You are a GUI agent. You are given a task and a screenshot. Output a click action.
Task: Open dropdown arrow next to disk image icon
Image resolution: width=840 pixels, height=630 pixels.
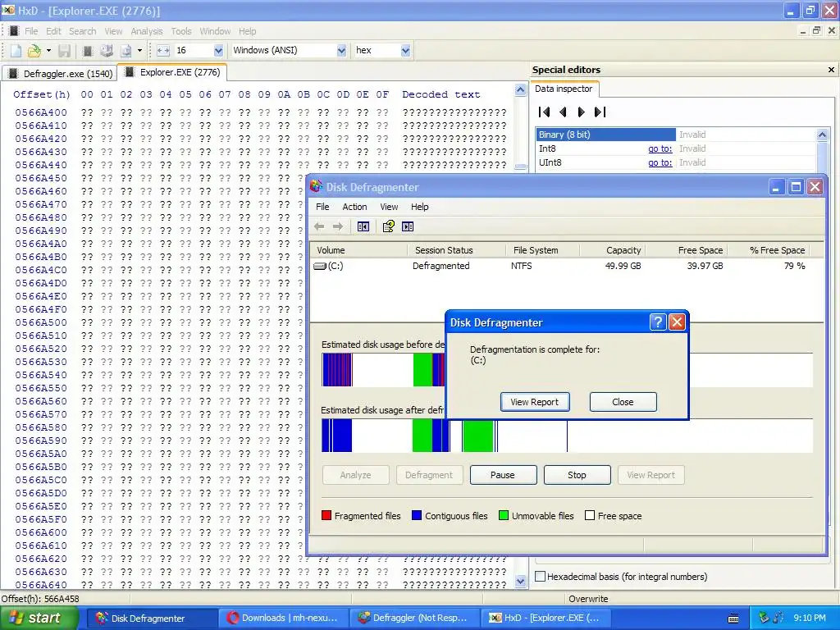click(x=139, y=50)
